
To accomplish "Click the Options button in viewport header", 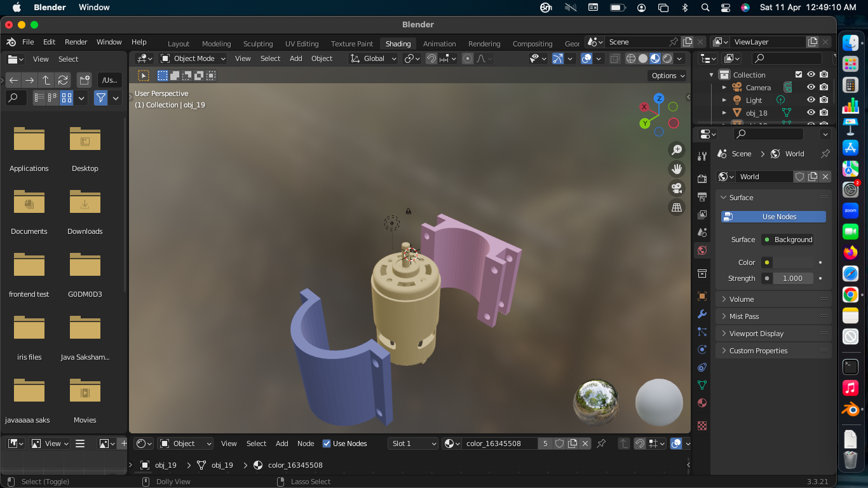I will coord(668,76).
